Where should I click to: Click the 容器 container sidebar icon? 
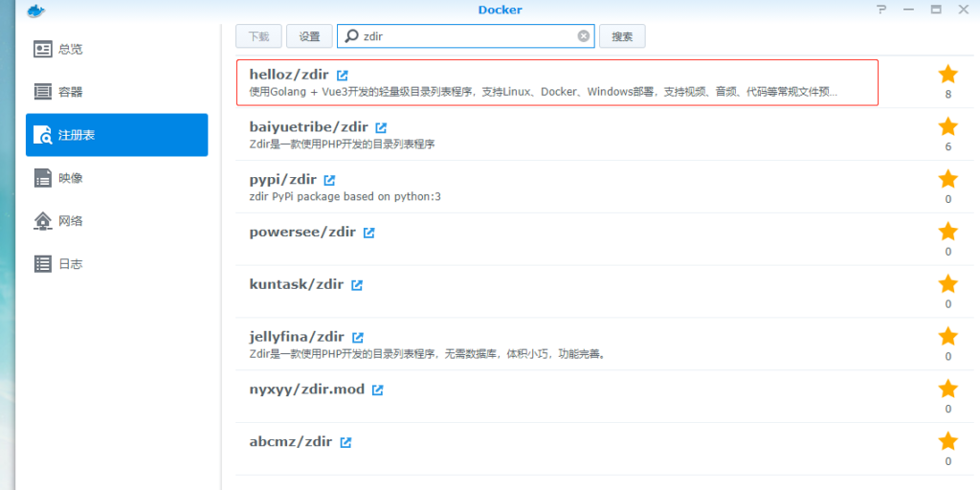tap(42, 92)
